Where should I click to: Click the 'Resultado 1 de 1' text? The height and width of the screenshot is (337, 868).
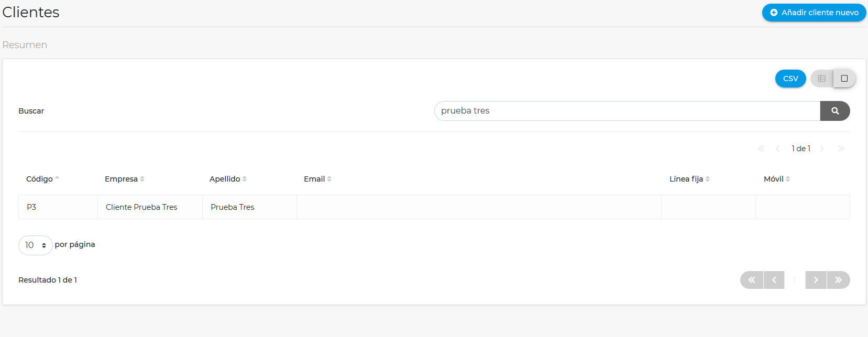[48, 280]
